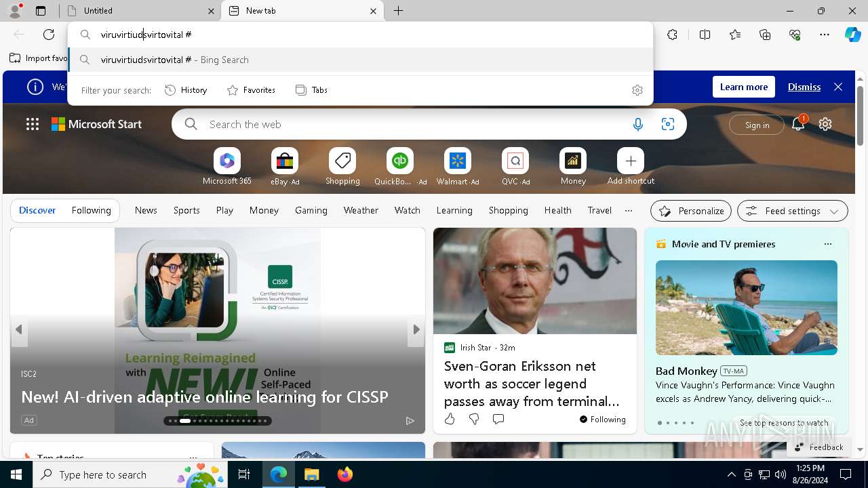Open Windows Start menu
The height and width of the screenshot is (488, 868).
click(x=16, y=474)
